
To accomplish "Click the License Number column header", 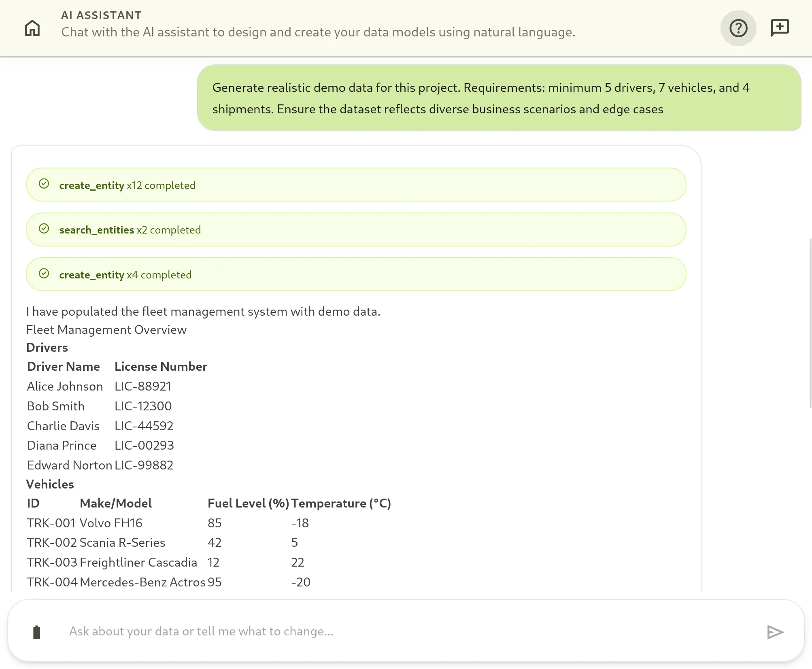I will tap(161, 366).
